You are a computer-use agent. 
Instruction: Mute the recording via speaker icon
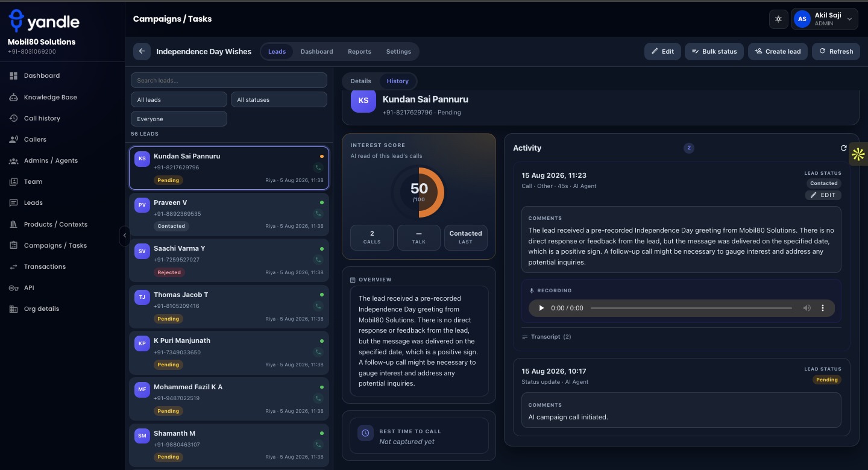point(807,308)
